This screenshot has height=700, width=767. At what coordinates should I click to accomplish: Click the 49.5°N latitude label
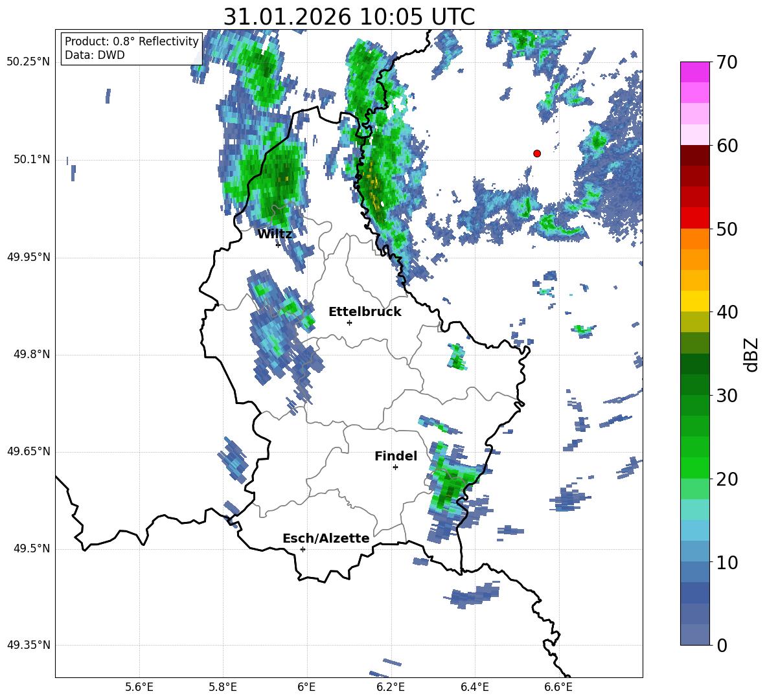coord(32,548)
